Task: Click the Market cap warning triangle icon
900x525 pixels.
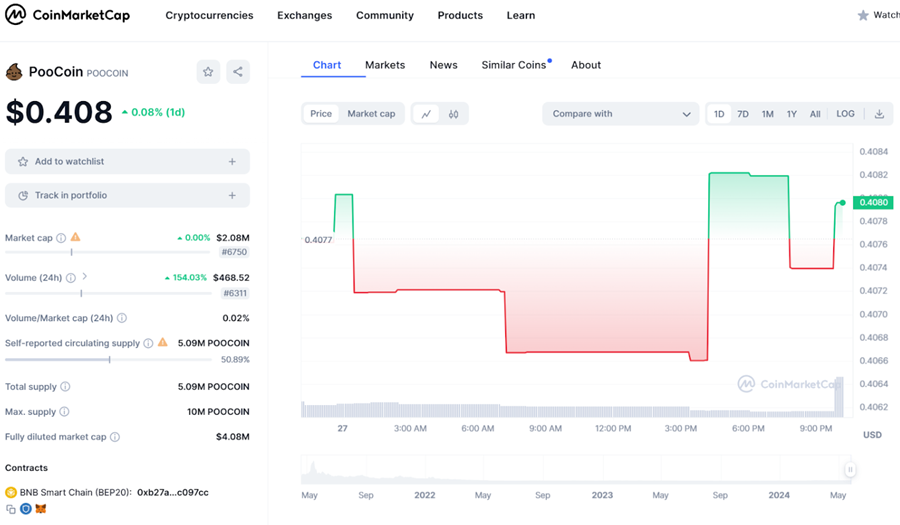Action: pos(75,238)
